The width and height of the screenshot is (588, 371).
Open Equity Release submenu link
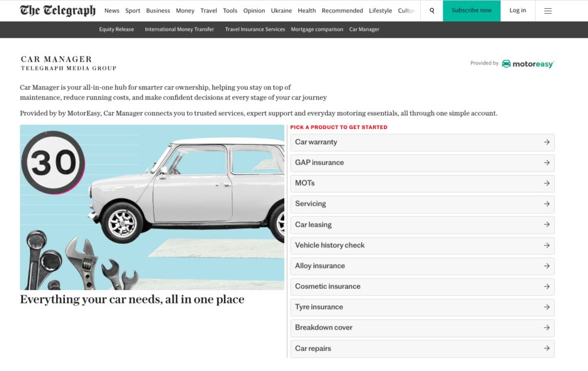[x=116, y=30]
